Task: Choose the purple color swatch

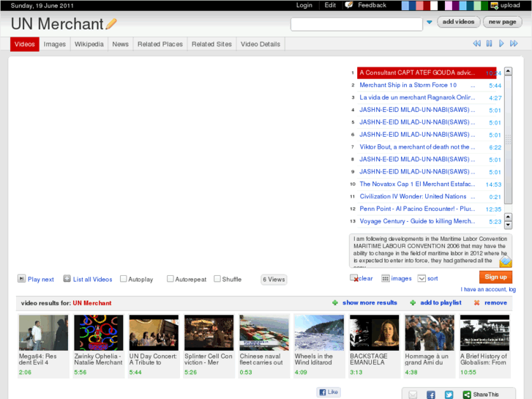Action: point(456,5)
